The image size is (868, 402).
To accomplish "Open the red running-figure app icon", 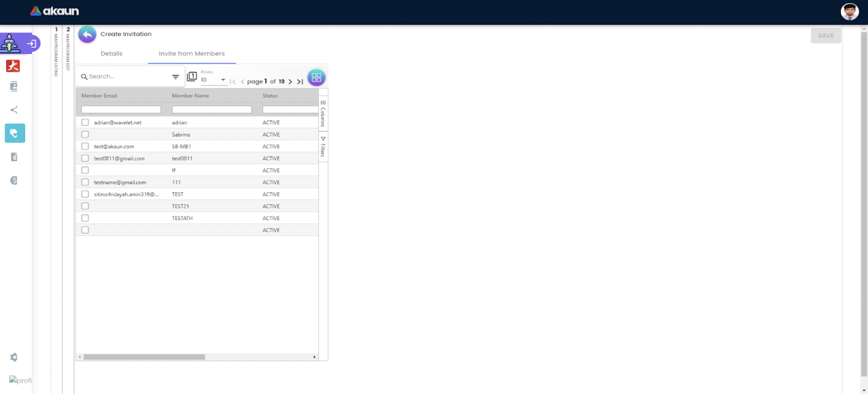I will pos(13,66).
